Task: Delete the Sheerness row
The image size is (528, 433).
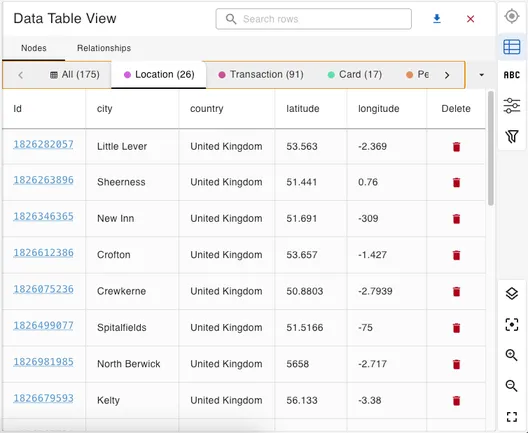Action: pos(456,182)
